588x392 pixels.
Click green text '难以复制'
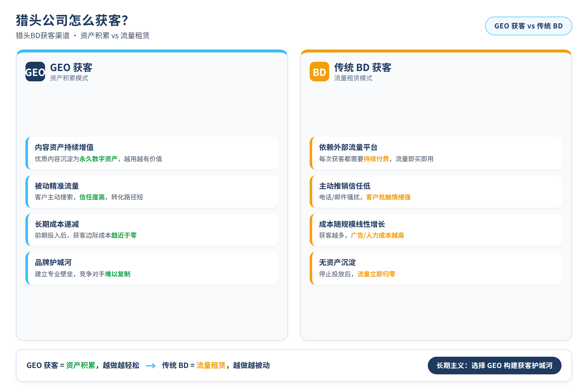(118, 274)
